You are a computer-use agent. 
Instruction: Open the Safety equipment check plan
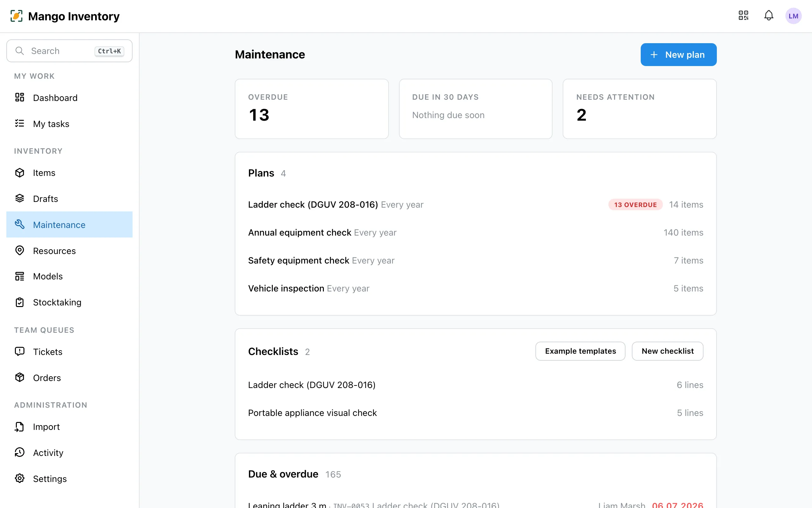pyautogui.click(x=475, y=260)
